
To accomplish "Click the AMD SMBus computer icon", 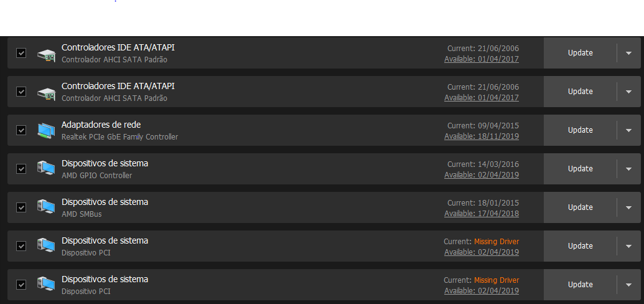I will [x=46, y=207].
